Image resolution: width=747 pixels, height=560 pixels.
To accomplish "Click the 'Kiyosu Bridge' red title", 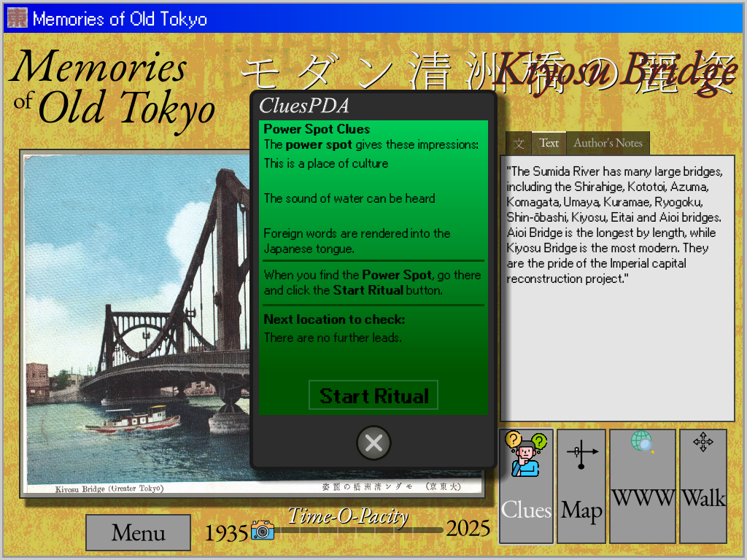I will point(616,72).
